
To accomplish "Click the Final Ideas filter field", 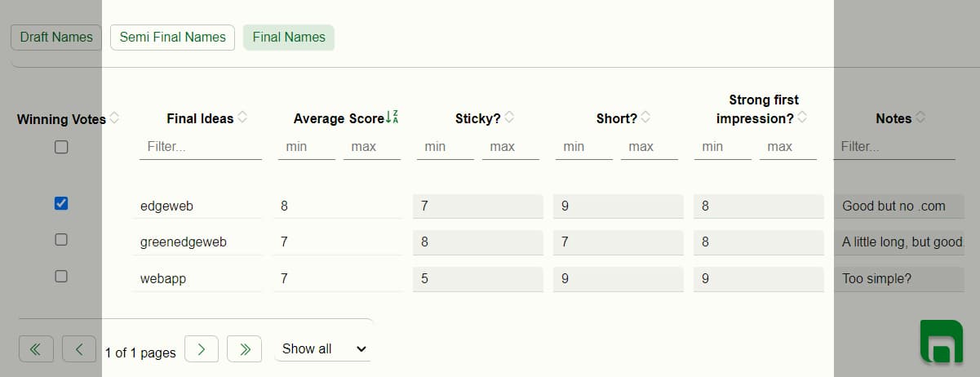I will [x=201, y=148].
